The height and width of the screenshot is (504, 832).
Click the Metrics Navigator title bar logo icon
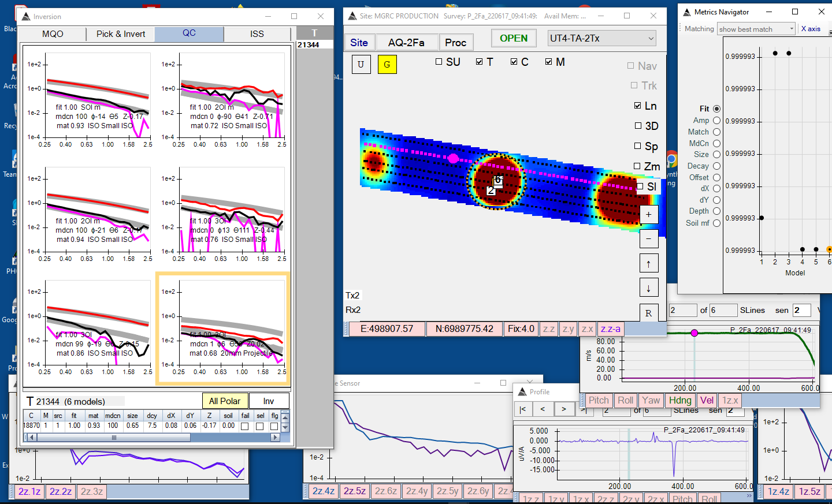687,12
